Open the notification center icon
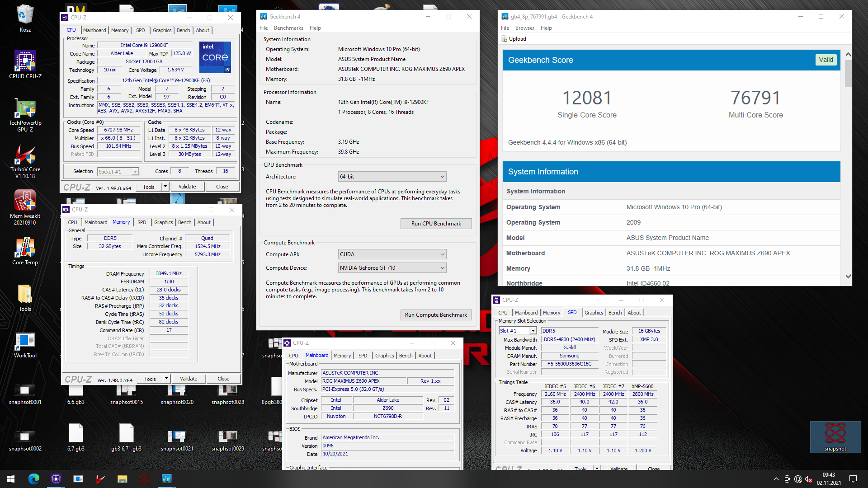This screenshot has width=868, height=488. coord(853,479)
